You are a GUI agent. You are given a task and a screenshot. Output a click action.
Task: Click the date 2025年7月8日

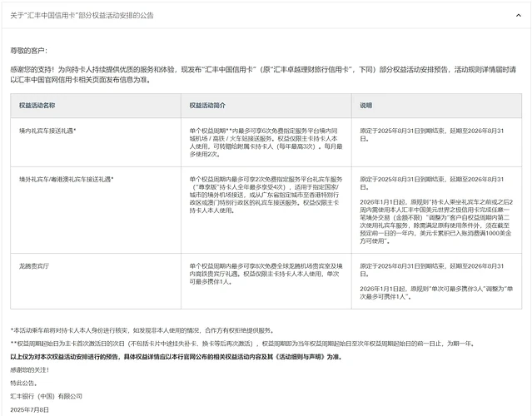tap(29, 409)
